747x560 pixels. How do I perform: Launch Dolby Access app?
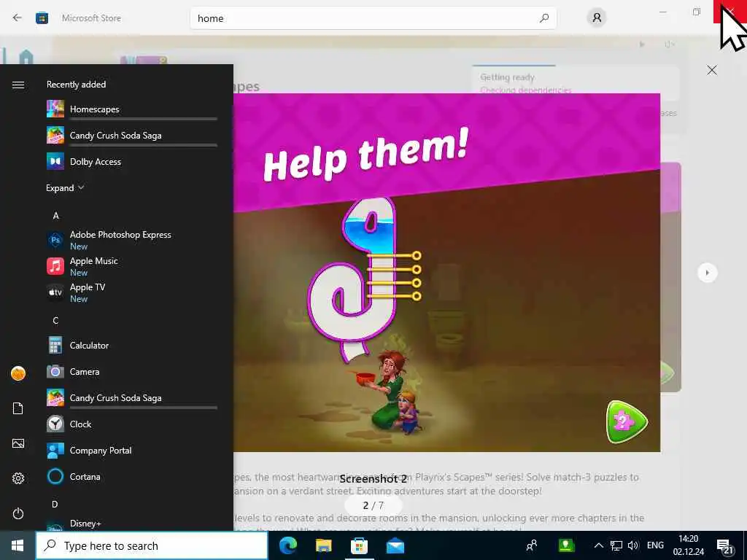[132, 162]
